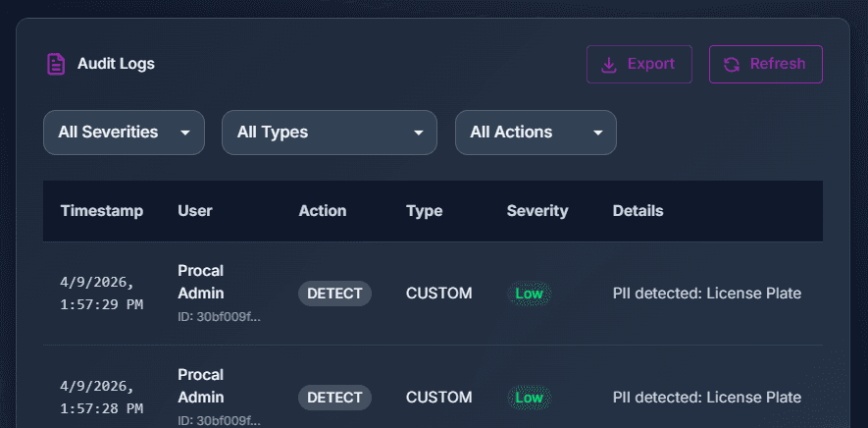Sort by the Severity column header

point(537,211)
